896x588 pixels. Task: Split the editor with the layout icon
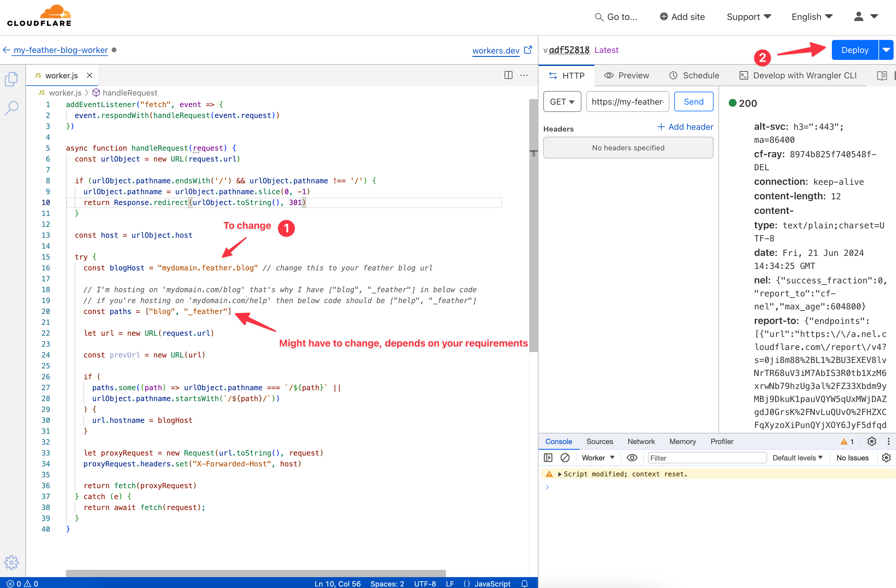(x=508, y=75)
